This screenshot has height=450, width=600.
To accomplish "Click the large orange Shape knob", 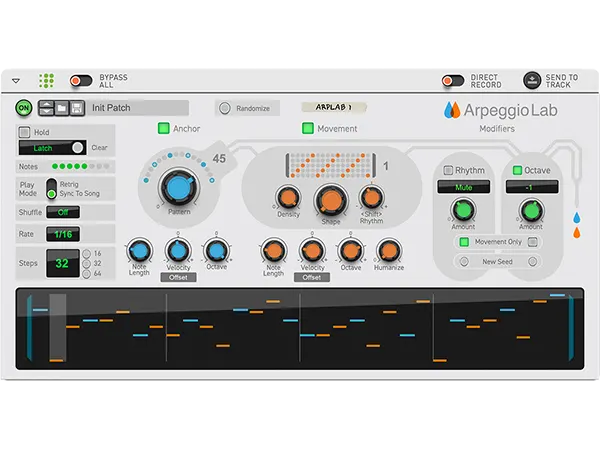I will [331, 201].
